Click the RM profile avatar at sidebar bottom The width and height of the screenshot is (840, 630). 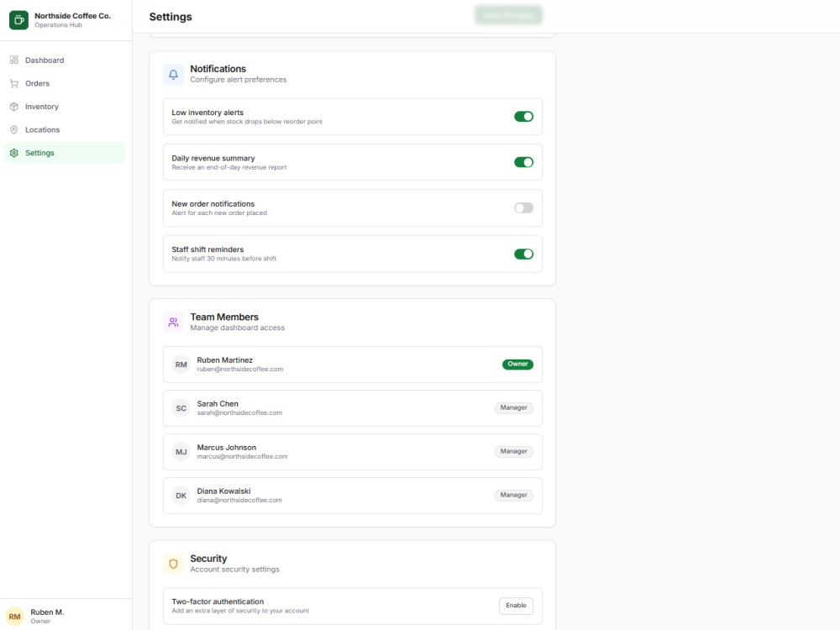tap(14, 617)
